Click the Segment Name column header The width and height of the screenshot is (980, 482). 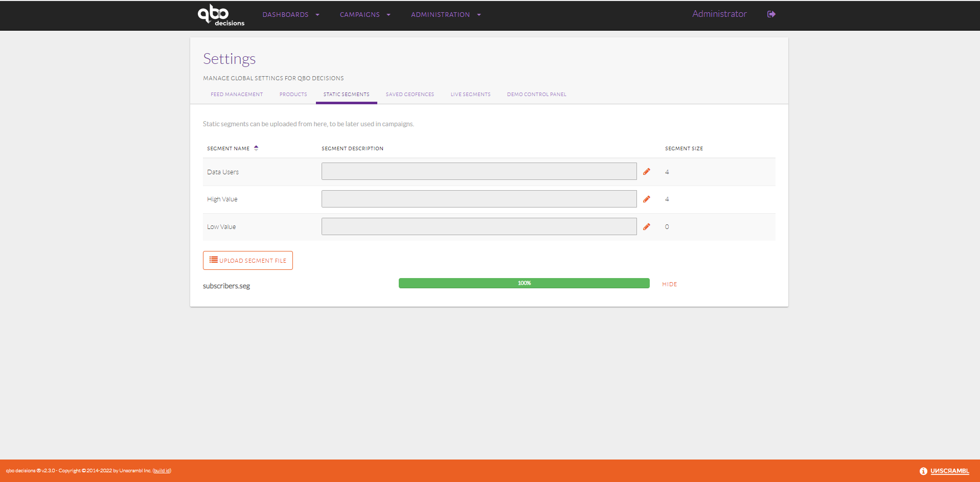click(229, 149)
